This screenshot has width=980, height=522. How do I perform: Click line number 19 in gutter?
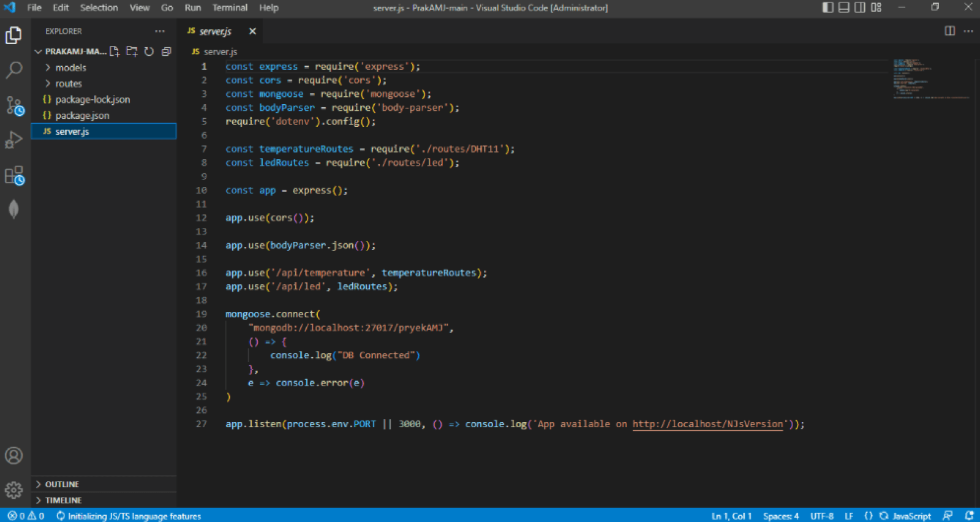[x=201, y=314]
